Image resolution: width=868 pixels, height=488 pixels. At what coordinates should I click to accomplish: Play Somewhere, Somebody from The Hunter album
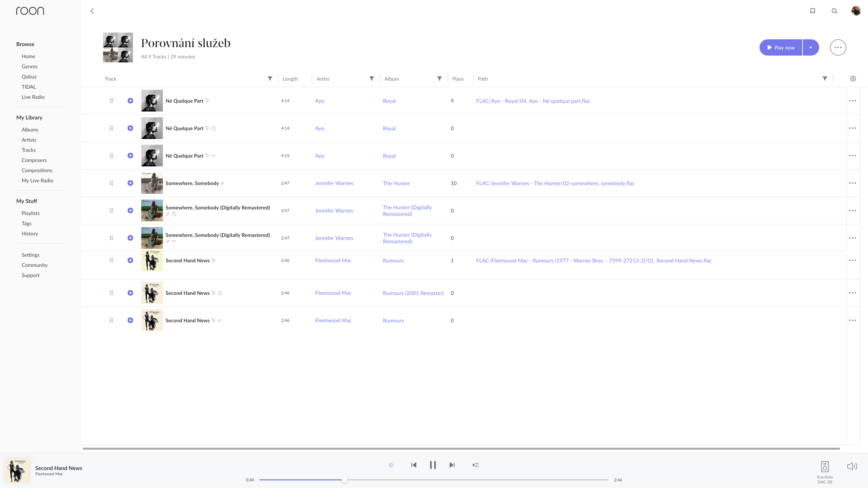pos(130,183)
